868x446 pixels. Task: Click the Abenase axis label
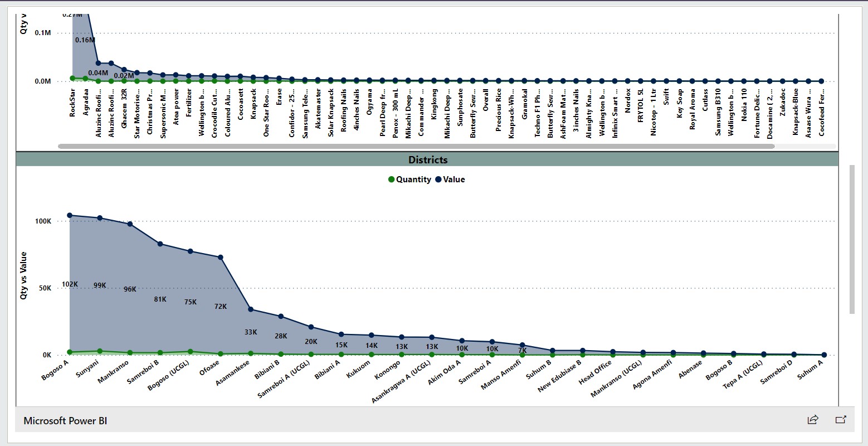tap(691, 369)
